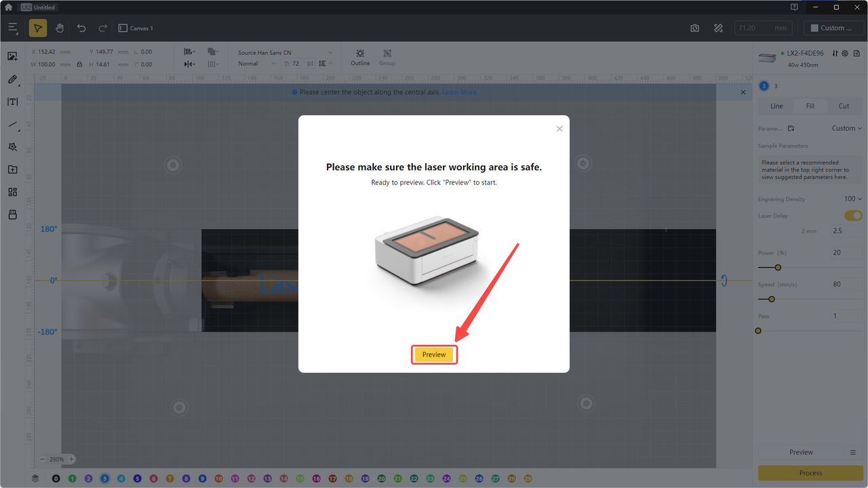Screen dimensions: 868x488
Task: Click the Laser Delay 2.5 field
Action: (847, 231)
